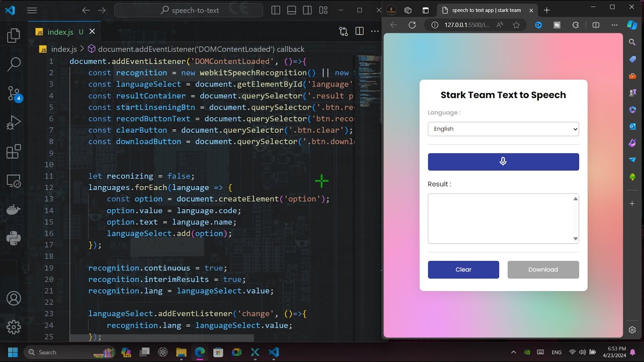Open Edge Settings and more menu
The height and width of the screenshot is (362, 644).
tap(614, 25)
